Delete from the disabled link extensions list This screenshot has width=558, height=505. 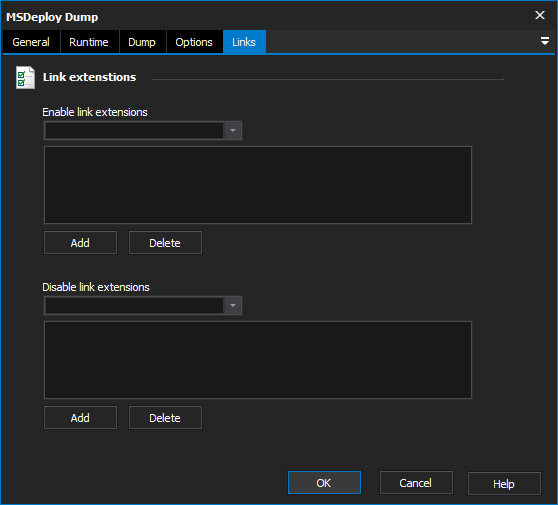[165, 418]
